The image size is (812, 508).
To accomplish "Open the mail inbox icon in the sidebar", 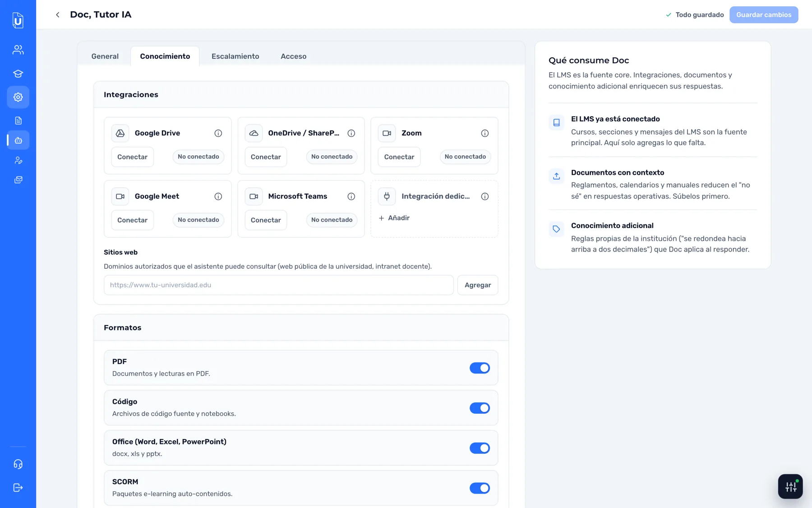I will point(18,180).
